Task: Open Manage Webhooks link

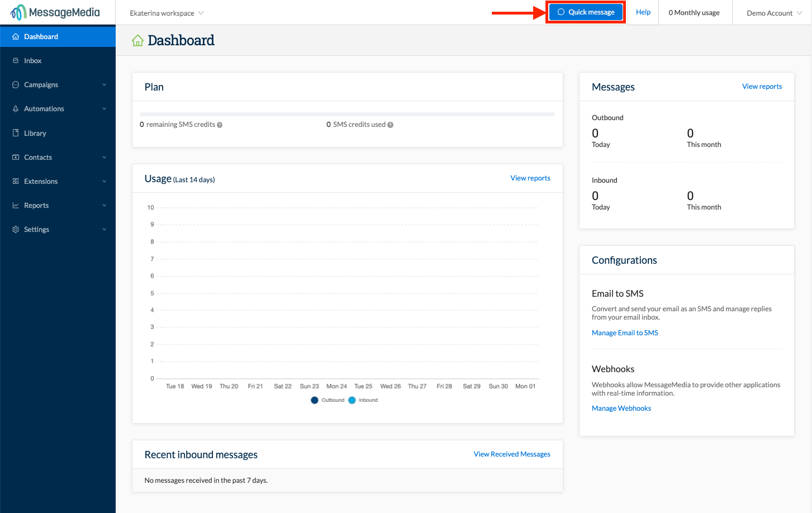Action: point(621,408)
